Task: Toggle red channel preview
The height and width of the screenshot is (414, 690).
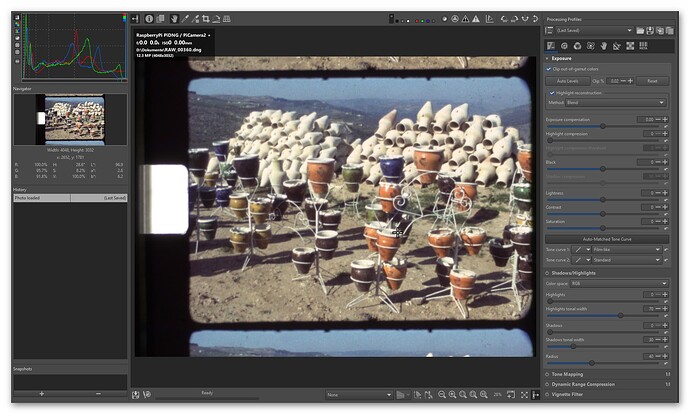Action: (x=417, y=21)
